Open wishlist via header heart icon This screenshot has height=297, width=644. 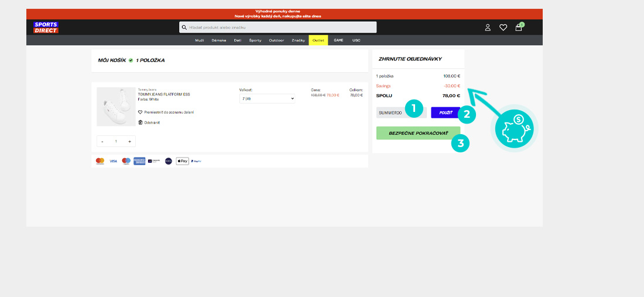click(x=503, y=28)
